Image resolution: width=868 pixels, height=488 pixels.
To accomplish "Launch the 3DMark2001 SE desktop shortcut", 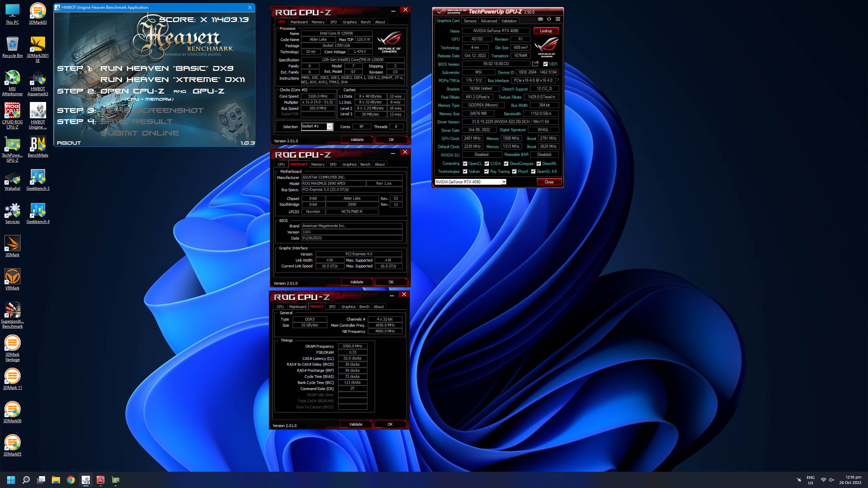I will [38, 49].
